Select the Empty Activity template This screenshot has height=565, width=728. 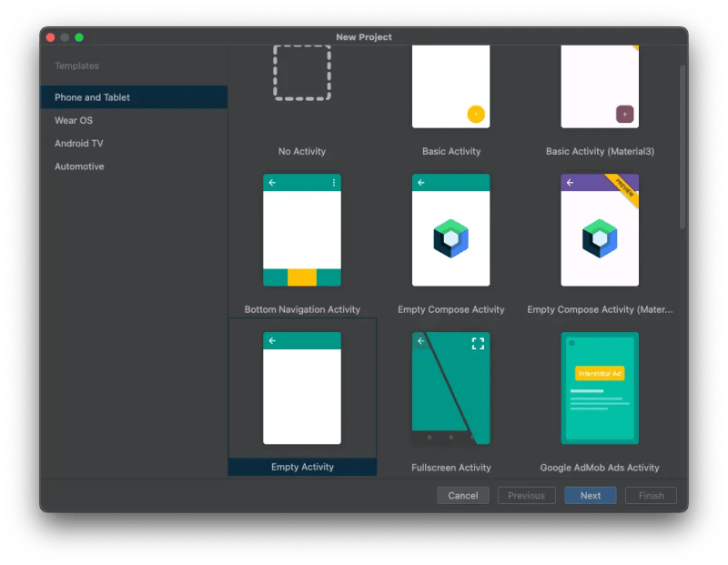click(302, 388)
